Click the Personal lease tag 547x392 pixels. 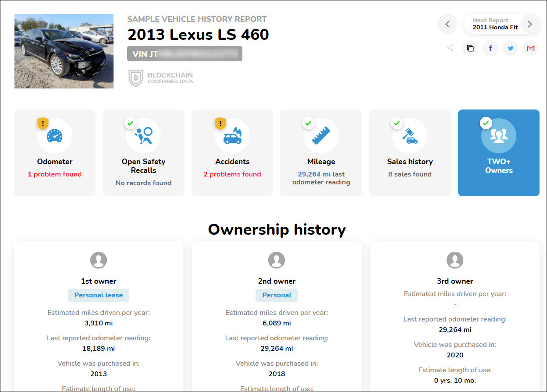coord(99,295)
